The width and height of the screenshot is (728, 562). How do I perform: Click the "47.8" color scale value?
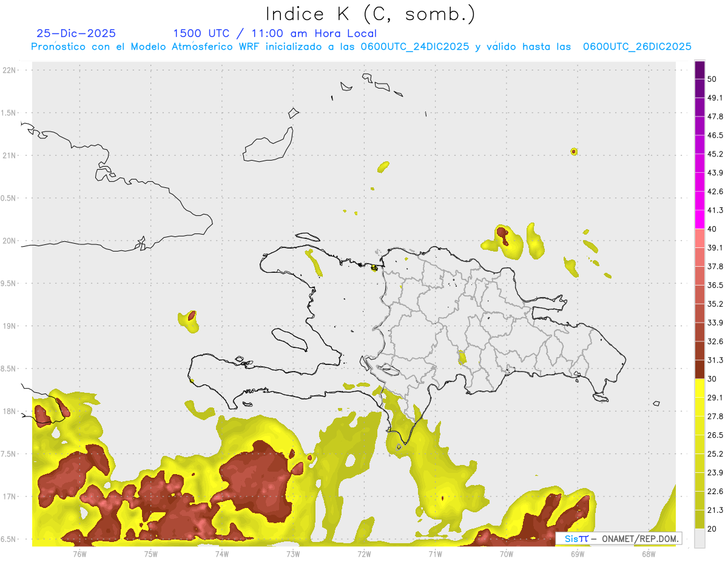point(716,117)
